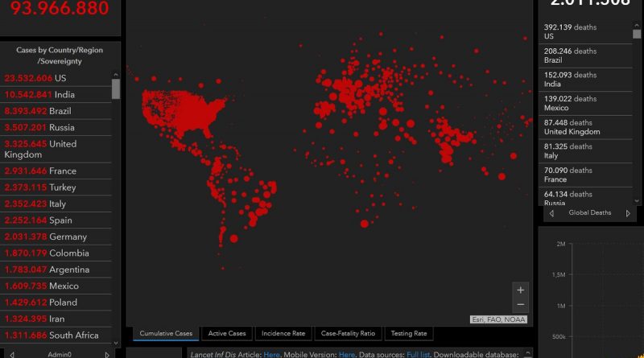Click the Esri, FAO, NOAA attribution

coord(498,319)
